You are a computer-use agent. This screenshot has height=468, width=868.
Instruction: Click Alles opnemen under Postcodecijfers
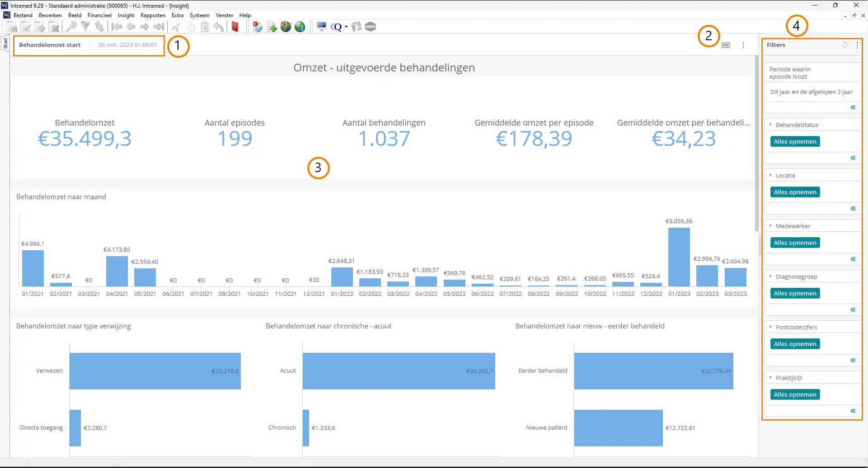795,344
